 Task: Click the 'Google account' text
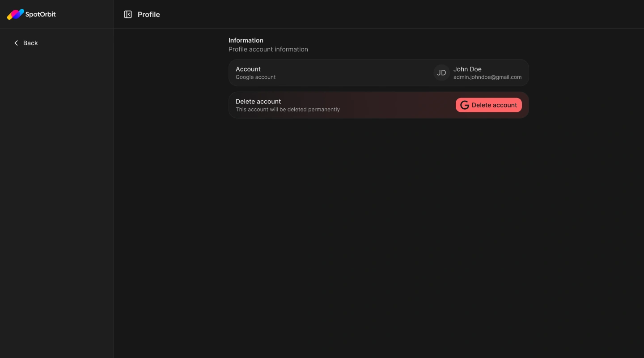[256, 77]
